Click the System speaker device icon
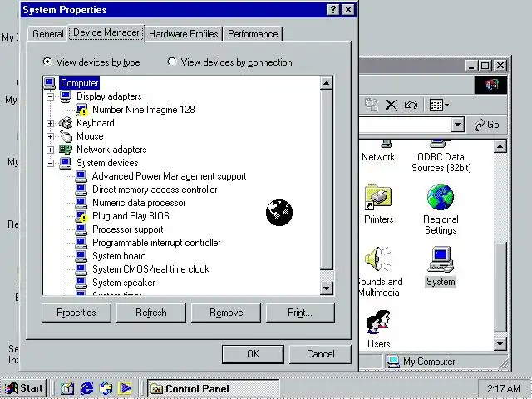Screen dimensions: 532x399 click(x=81, y=283)
